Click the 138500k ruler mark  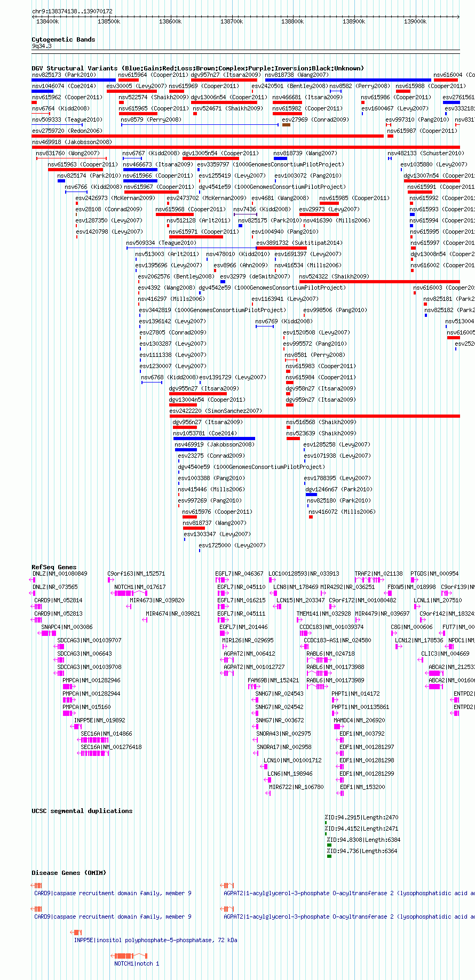click(109, 21)
